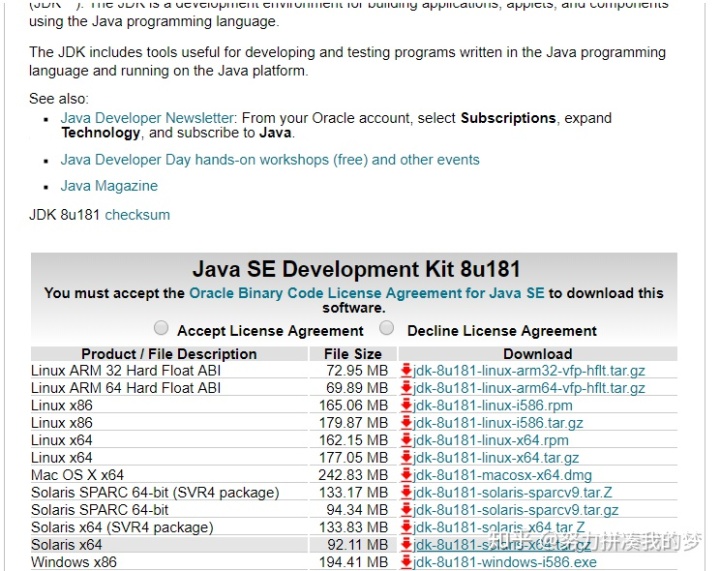Click the Download column header

click(538, 354)
